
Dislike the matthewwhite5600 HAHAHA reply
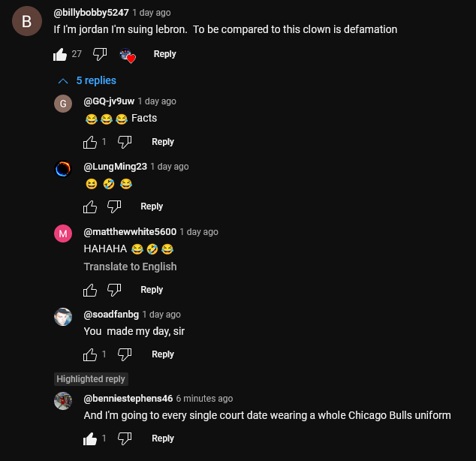(x=114, y=290)
